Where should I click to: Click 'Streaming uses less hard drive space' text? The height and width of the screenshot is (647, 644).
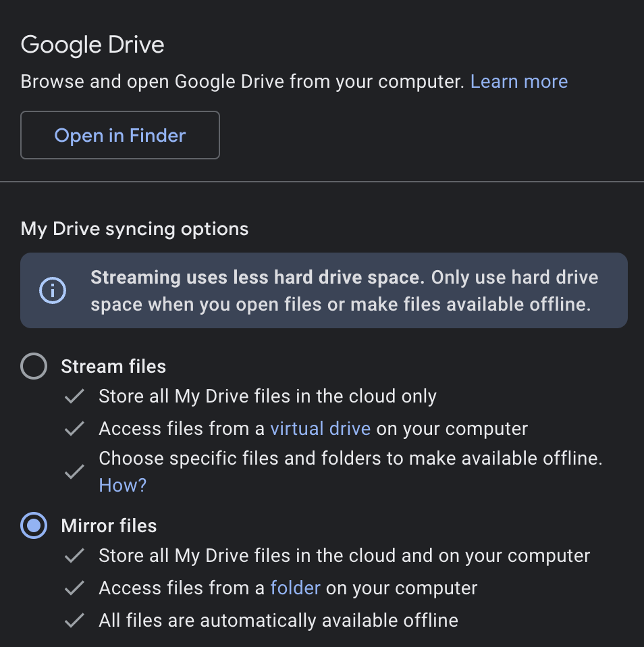[257, 278]
